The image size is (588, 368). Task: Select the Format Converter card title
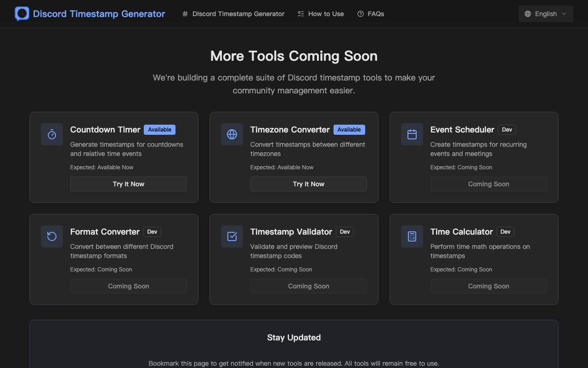click(105, 232)
